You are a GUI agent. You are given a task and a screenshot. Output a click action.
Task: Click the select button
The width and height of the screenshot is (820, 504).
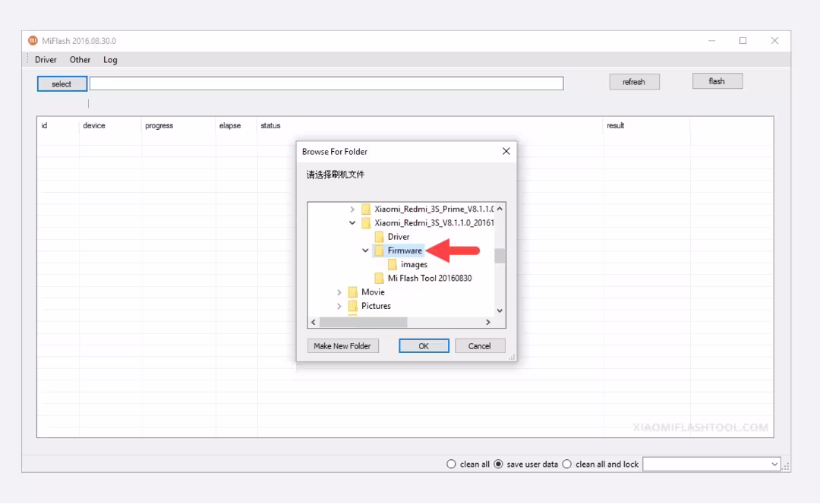point(62,83)
